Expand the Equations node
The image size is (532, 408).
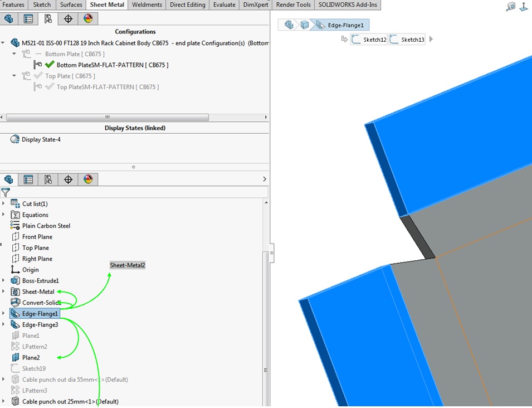coord(3,215)
